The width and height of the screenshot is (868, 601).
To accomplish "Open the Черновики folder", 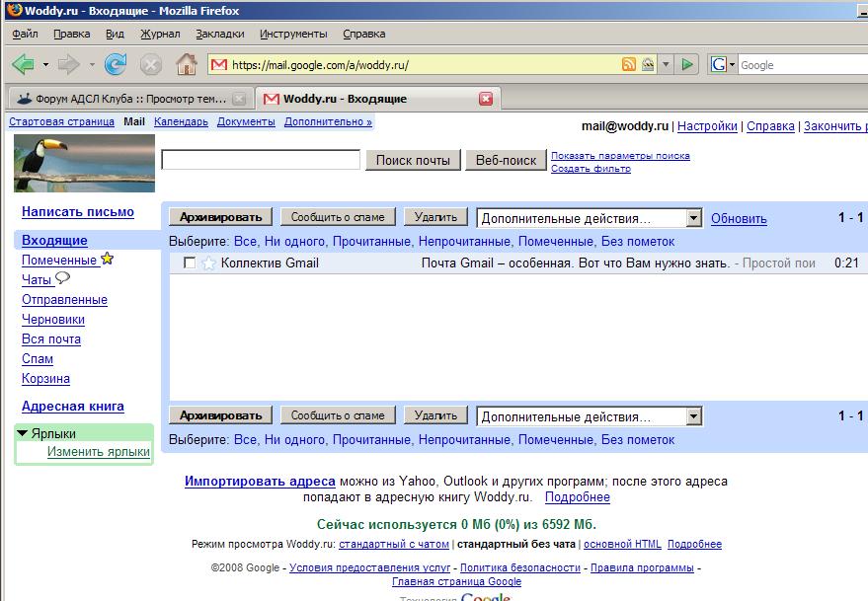I will click(x=53, y=320).
